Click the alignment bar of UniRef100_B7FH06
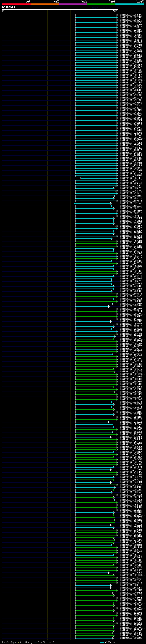The height and width of the screenshot is (644, 146). [93, 203]
